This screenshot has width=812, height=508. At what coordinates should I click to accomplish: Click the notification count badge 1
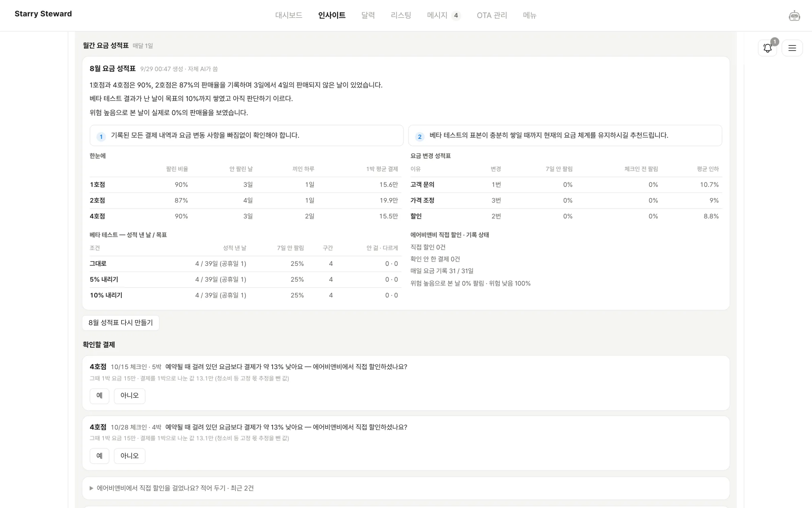coord(774,42)
